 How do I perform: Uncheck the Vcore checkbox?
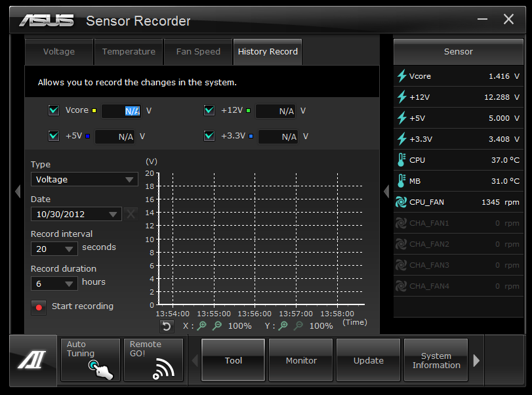point(54,110)
